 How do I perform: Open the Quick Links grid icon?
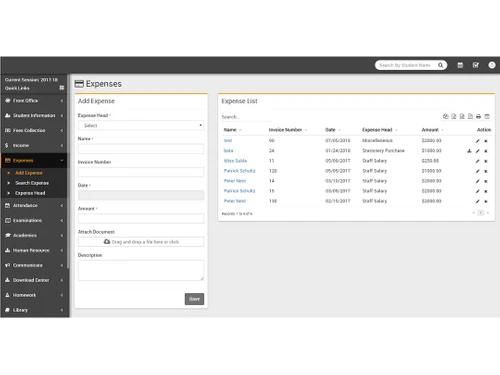(x=62, y=88)
